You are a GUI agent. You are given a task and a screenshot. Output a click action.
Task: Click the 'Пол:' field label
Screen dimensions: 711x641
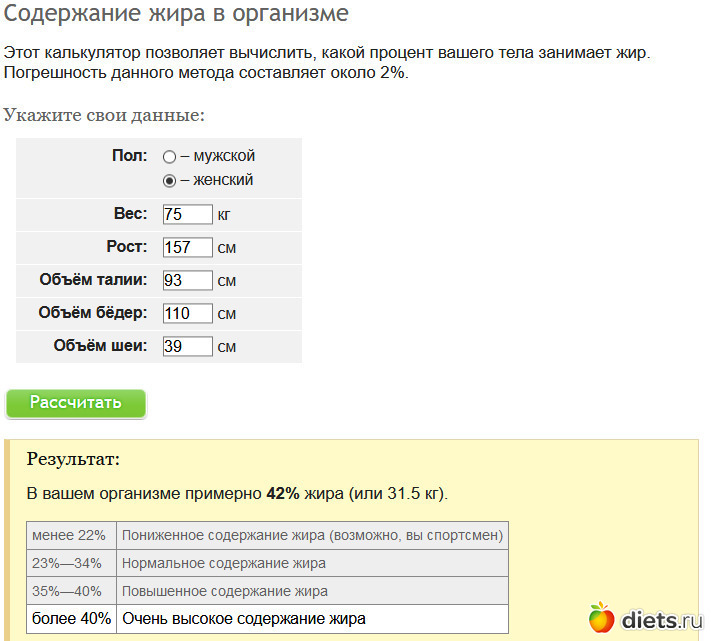coord(130,156)
